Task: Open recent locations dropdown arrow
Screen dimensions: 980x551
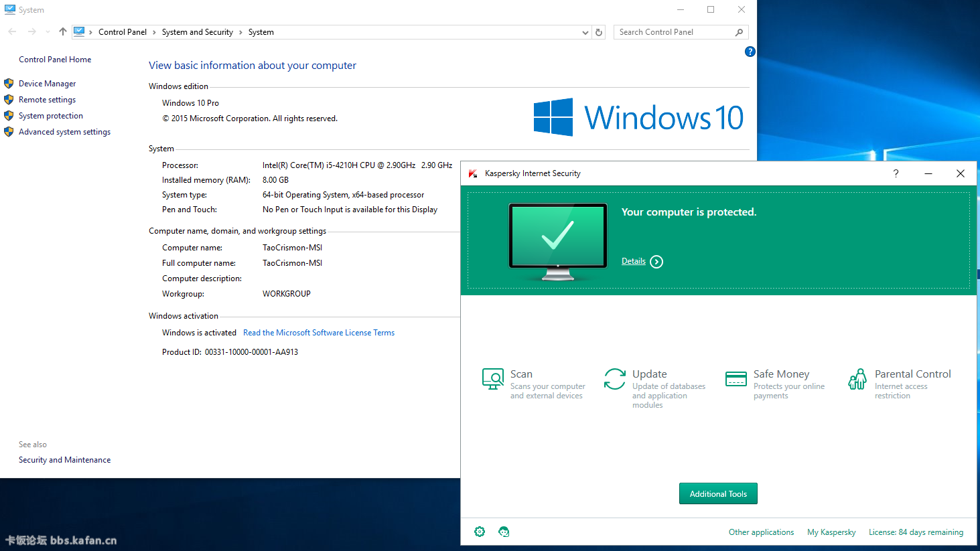Action: click(x=48, y=31)
